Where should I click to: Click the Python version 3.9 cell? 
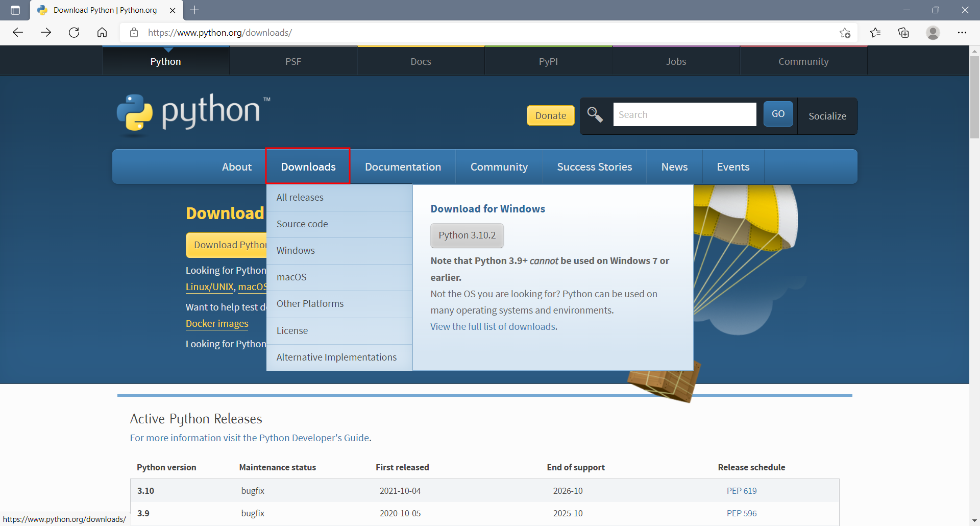click(143, 513)
